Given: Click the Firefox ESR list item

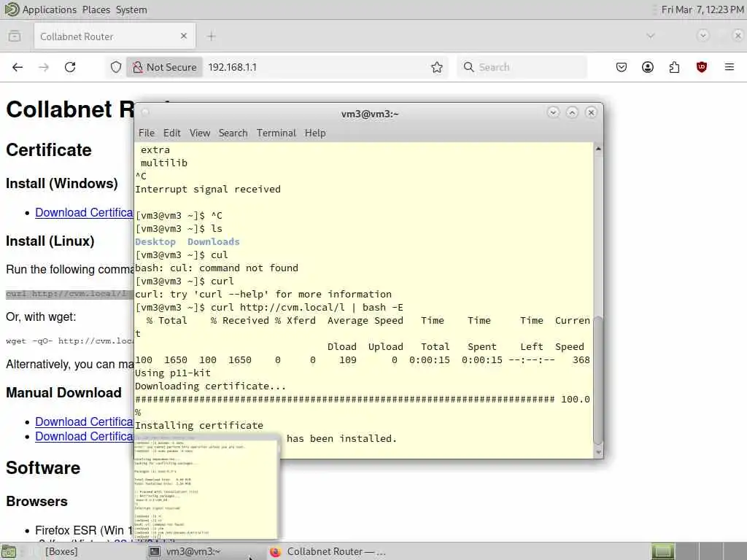Looking at the screenshot, I should (x=84, y=530).
